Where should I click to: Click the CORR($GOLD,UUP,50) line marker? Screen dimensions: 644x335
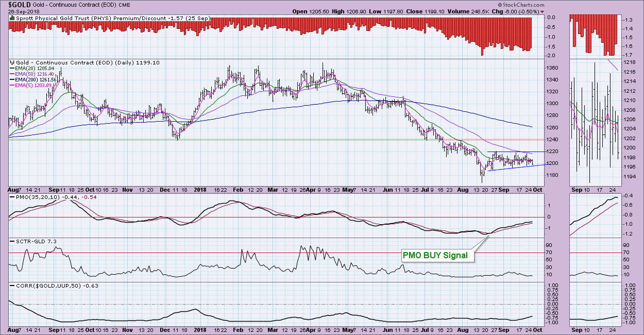tap(13, 286)
